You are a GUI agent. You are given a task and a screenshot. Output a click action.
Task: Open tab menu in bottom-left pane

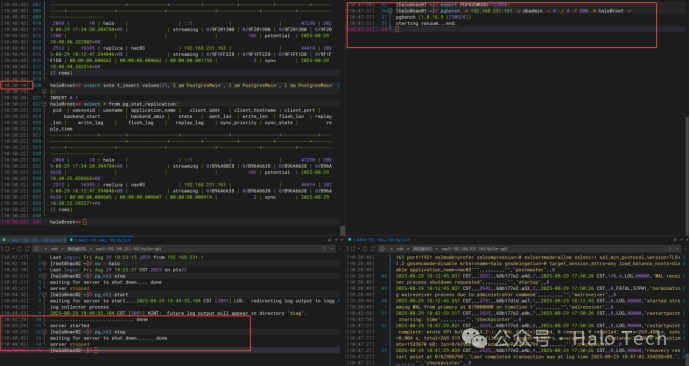pyautogui.click(x=342, y=240)
